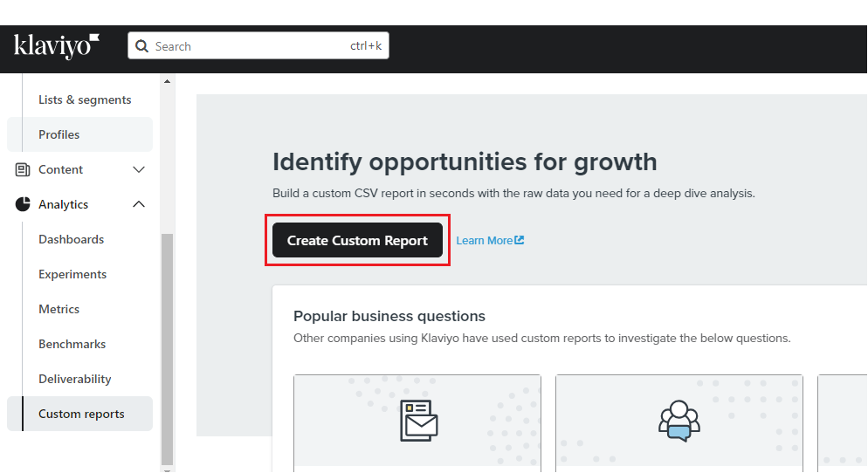Image resolution: width=868 pixels, height=473 pixels.
Task: Click the sidebar vertical scrollbar thumb
Action: pos(167,350)
